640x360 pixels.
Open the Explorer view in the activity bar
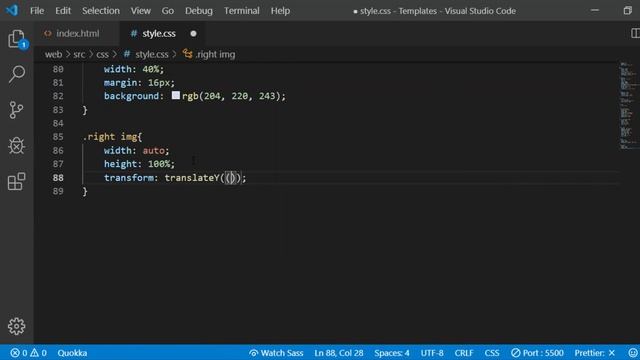(17, 39)
